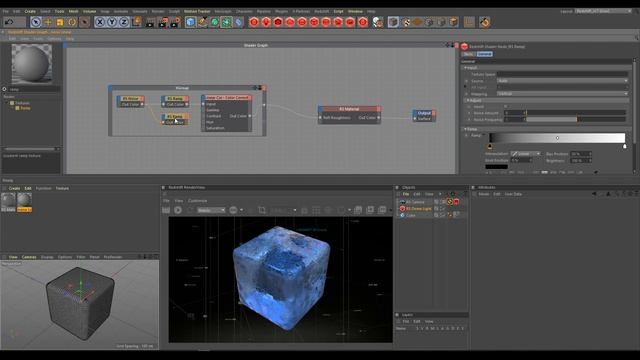Click the Attributes back arrow
640x360 pixels.
coord(594,194)
